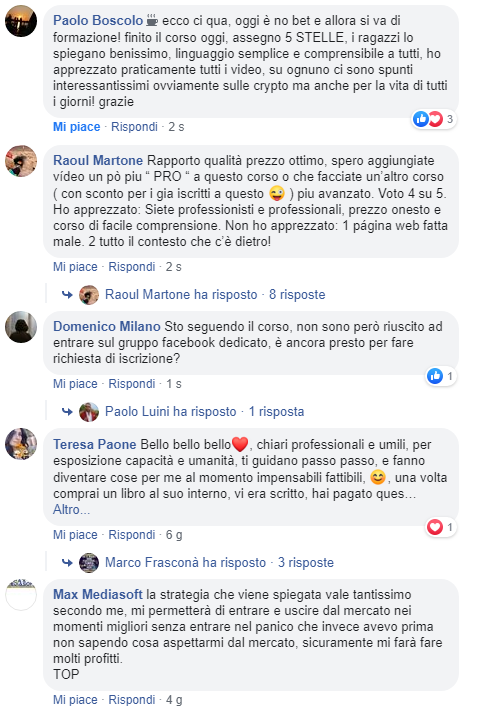Expand the 1 risposta thread under Domenico Milano

[276, 411]
